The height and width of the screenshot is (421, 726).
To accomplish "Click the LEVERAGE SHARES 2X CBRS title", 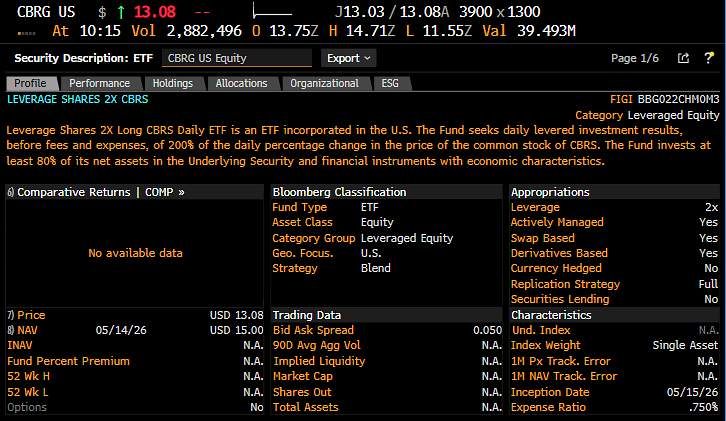I will pos(78,100).
